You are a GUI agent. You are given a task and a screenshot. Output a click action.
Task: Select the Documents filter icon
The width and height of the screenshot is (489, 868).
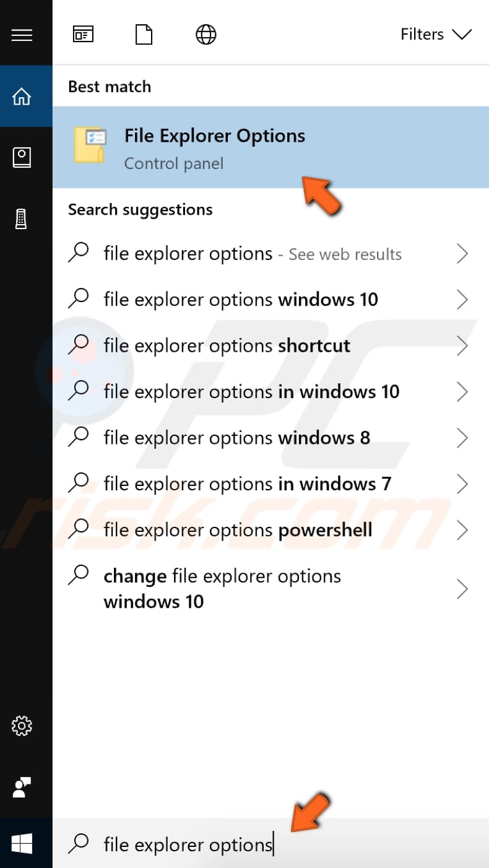click(144, 34)
